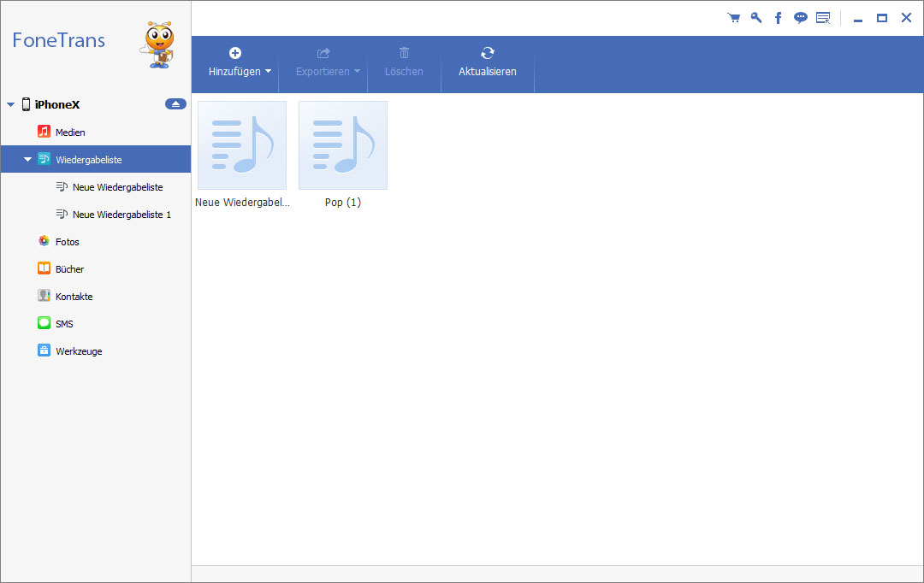Collapse the iPhoneX device tree
The image size is (924, 583).
(x=10, y=105)
